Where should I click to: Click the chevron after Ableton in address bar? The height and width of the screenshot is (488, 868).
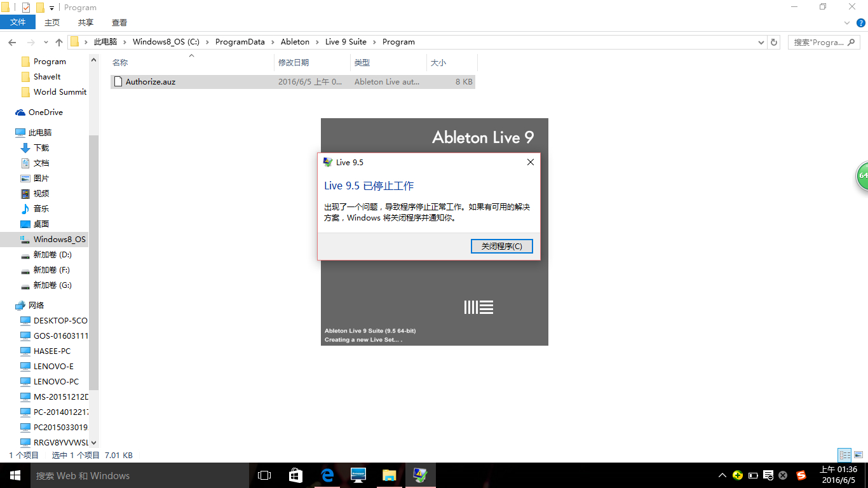[x=318, y=42]
